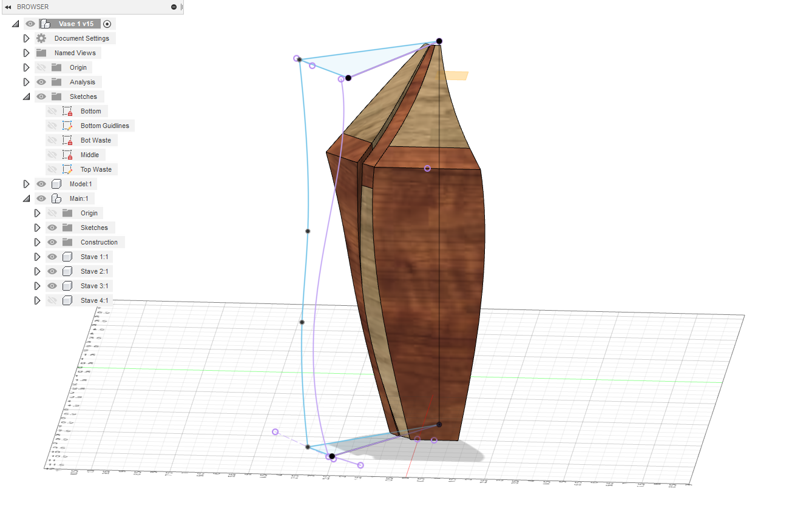Viewport: 812px width, 520px height.
Task: Click the Stave 3:1 component icon
Action: pyautogui.click(x=67, y=286)
